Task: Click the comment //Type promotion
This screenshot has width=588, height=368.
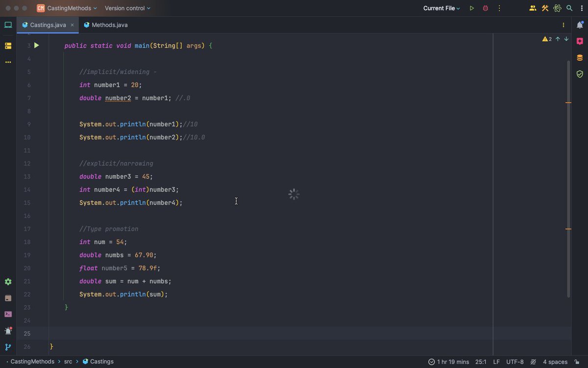Action: click(x=109, y=229)
